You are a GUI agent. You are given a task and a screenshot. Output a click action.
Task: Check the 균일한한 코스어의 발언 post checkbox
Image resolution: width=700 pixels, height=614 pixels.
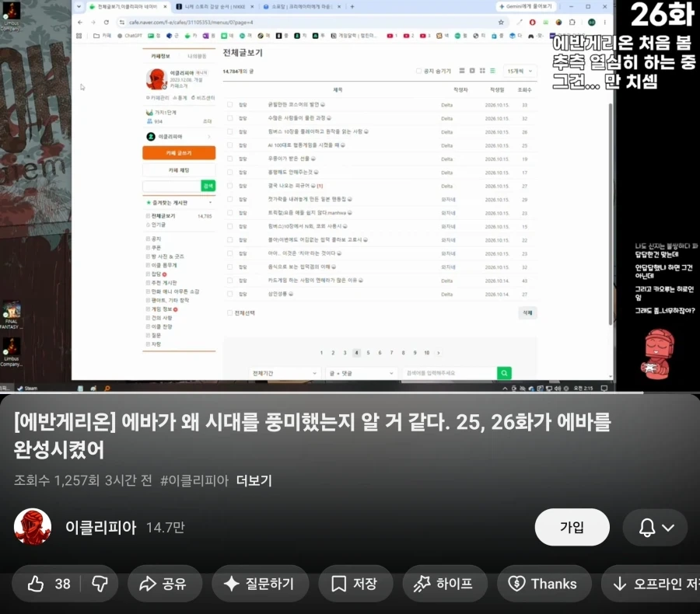click(x=230, y=104)
